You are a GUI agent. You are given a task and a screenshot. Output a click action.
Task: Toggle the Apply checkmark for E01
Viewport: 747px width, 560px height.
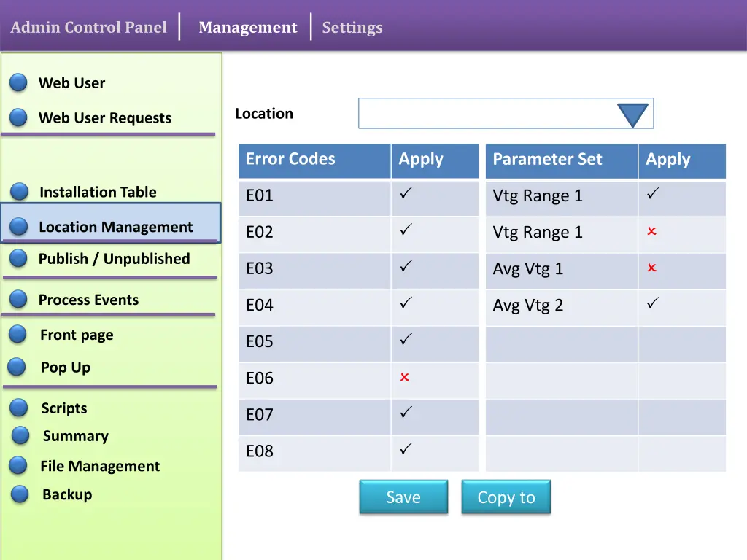406,194
